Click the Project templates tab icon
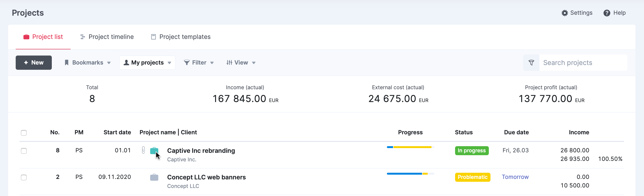644x196 pixels. click(153, 37)
